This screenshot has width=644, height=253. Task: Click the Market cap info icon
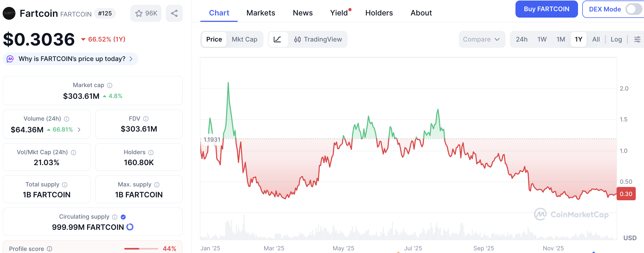point(110,85)
